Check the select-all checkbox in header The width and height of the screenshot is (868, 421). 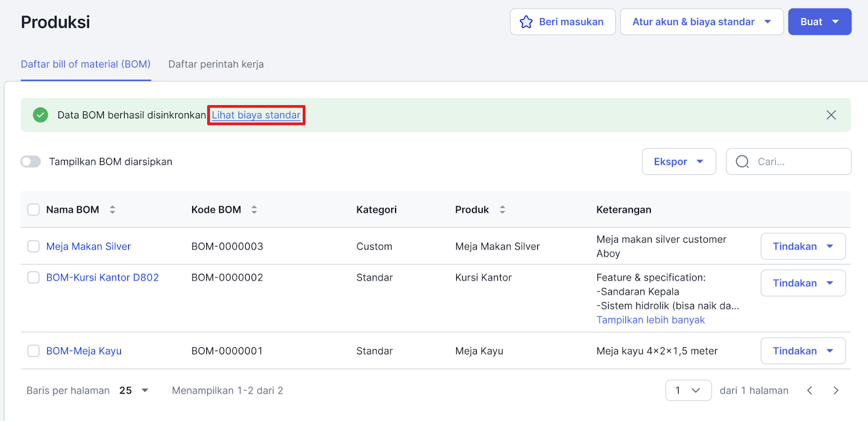tap(34, 209)
